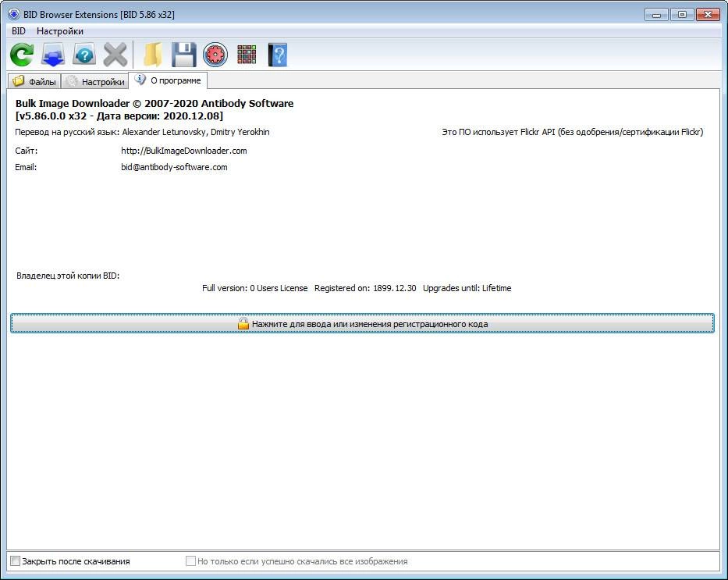Viewport: 728px width, 580px height.
Task: Click the 'Владелец этой копии BID:' label
Action: [68, 276]
